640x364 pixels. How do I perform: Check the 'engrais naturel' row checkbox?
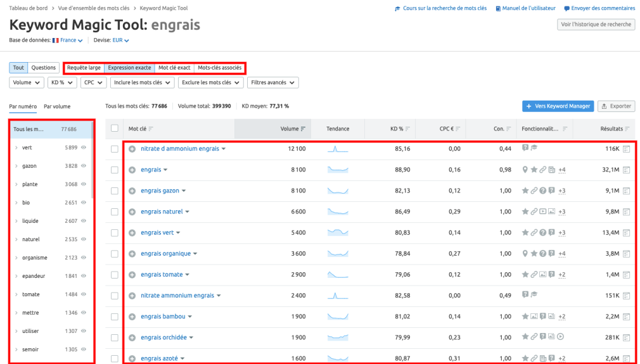pos(115,212)
